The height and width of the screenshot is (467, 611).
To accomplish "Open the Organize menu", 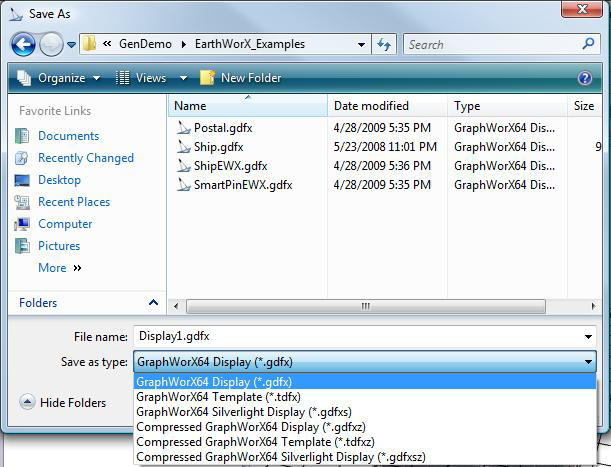I will coord(59,78).
